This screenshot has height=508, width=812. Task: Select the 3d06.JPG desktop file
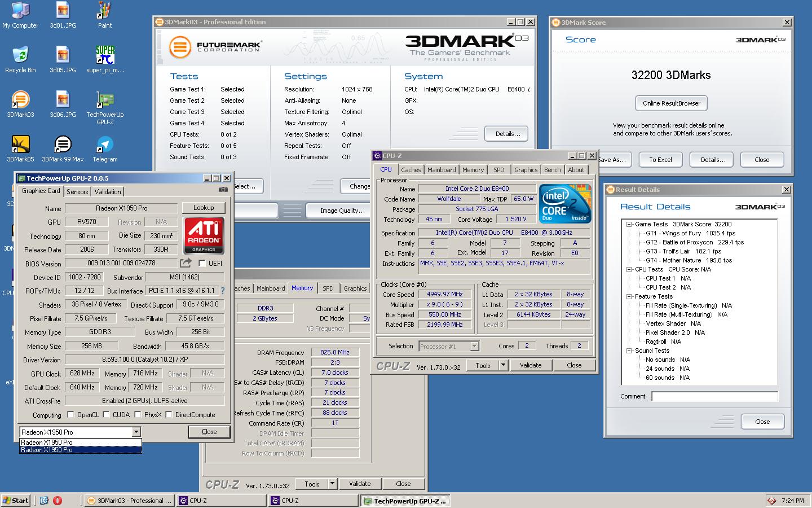click(63, 104)
